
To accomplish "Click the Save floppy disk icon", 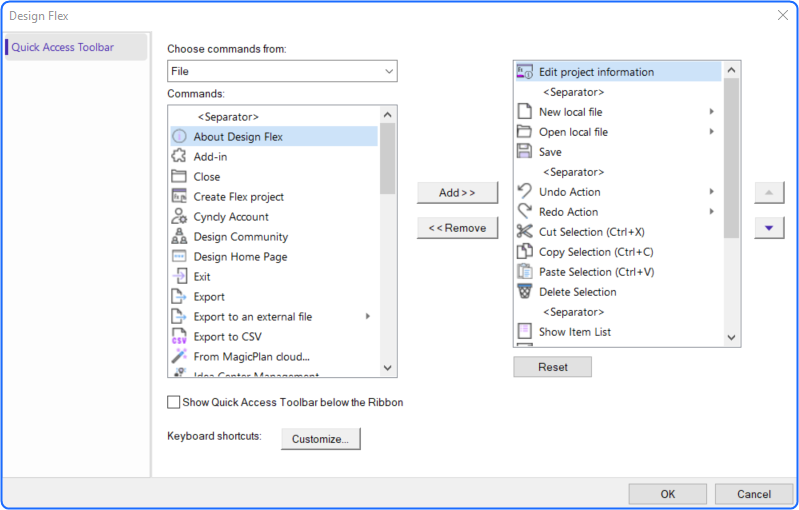I will 525,151.
